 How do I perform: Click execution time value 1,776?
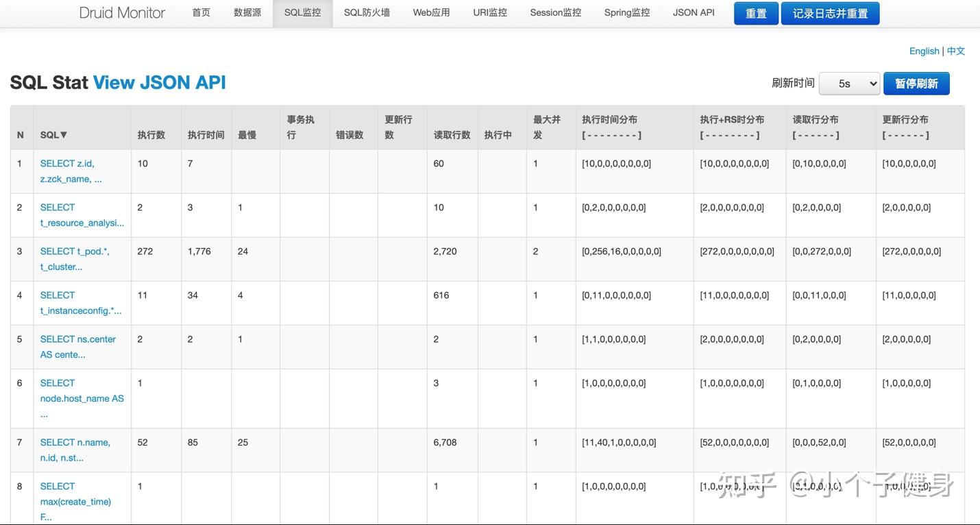click(x=199, y=252)
